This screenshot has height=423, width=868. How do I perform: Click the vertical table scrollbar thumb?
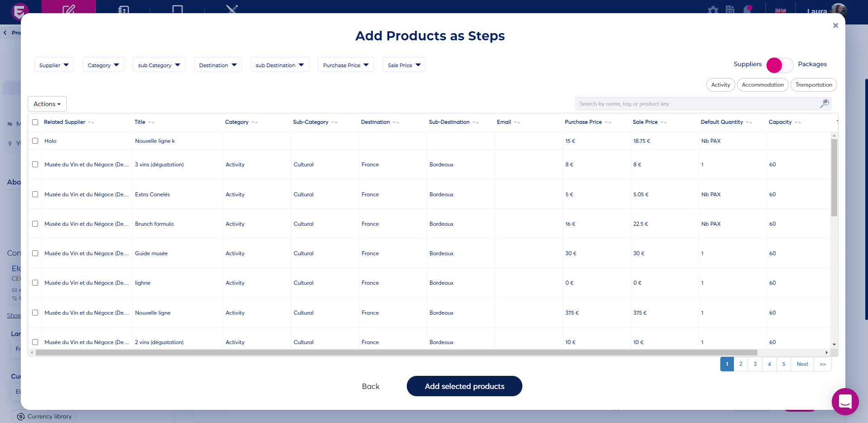click(x=834, y=178)
